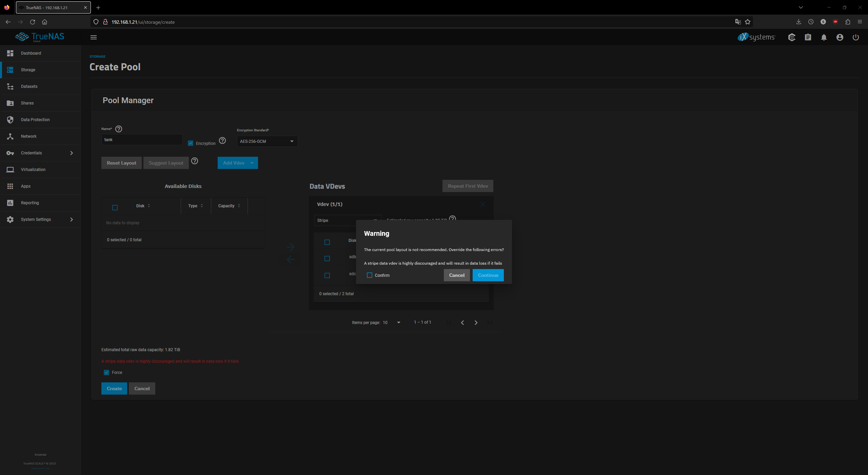Screen dimensions: 868x475
Task: Check the Confirm checkbox in the warning dialog
Action: 369,275
